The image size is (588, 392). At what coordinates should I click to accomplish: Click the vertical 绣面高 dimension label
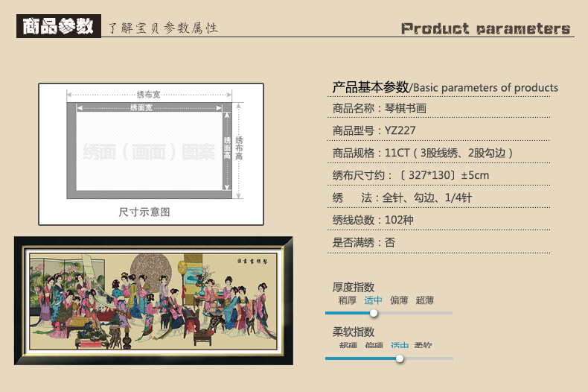(x=227, y=148)
